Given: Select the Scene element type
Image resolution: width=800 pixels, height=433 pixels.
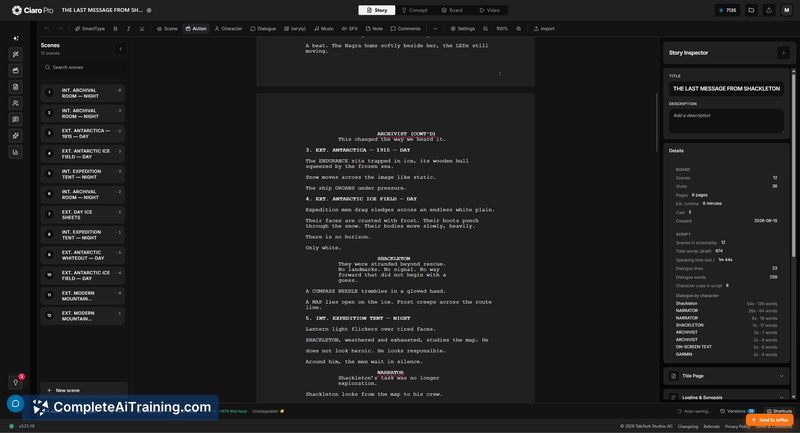Looking at the screenshot, I should pos(167,29).
